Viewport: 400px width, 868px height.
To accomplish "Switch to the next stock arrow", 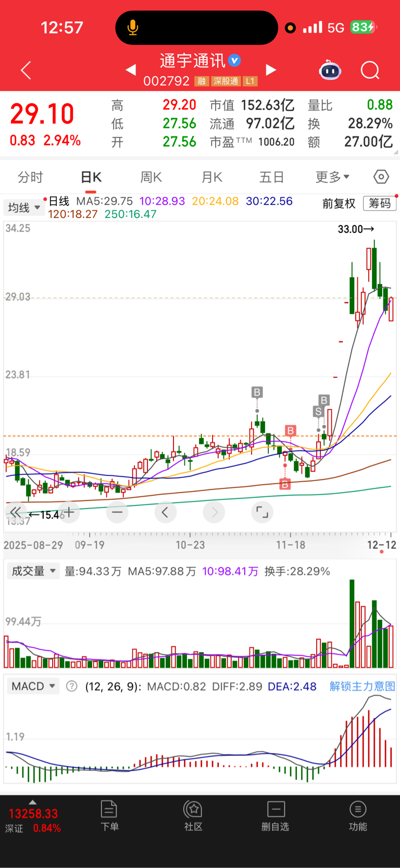I will pos(271,70).
